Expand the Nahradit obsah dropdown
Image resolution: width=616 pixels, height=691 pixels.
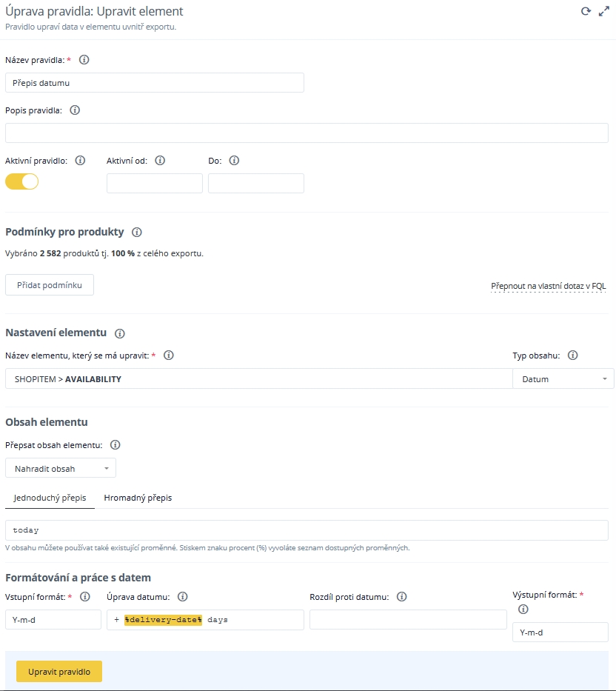pyautogui.click(x=61, y=469)
